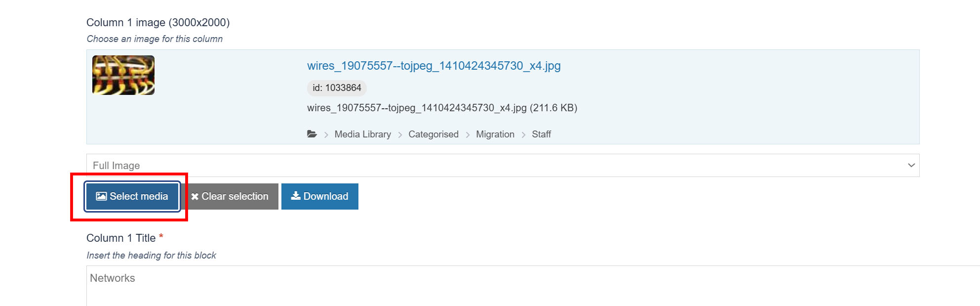Viewport: 980px width, 306px height.
Task: Click the Column 1 image label
Action: [158, 23]
